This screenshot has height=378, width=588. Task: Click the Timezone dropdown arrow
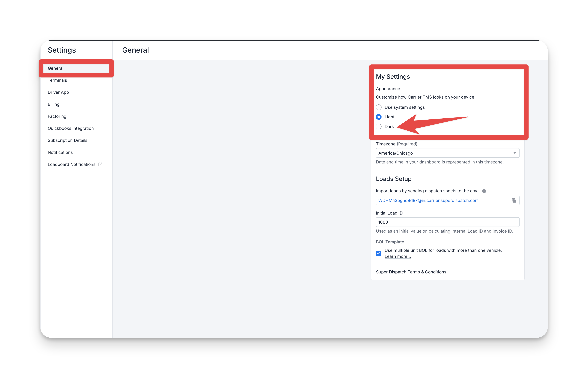[x=514, y=153]
